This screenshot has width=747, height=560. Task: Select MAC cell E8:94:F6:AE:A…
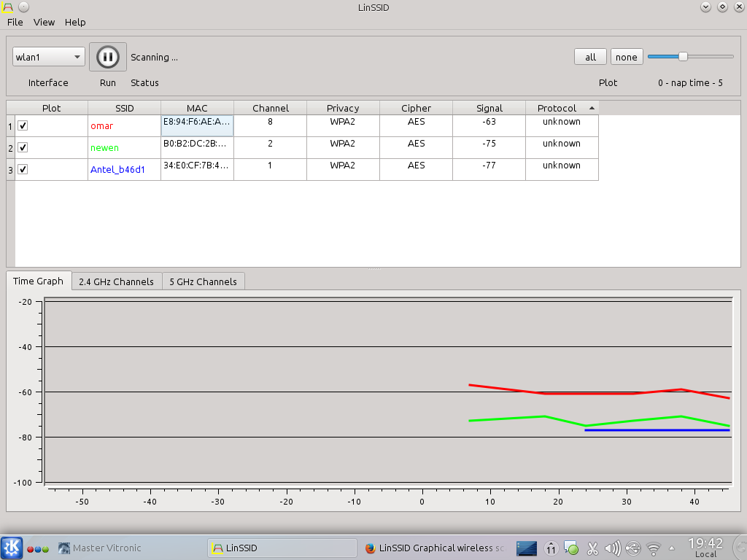click(x=197, y=125)
